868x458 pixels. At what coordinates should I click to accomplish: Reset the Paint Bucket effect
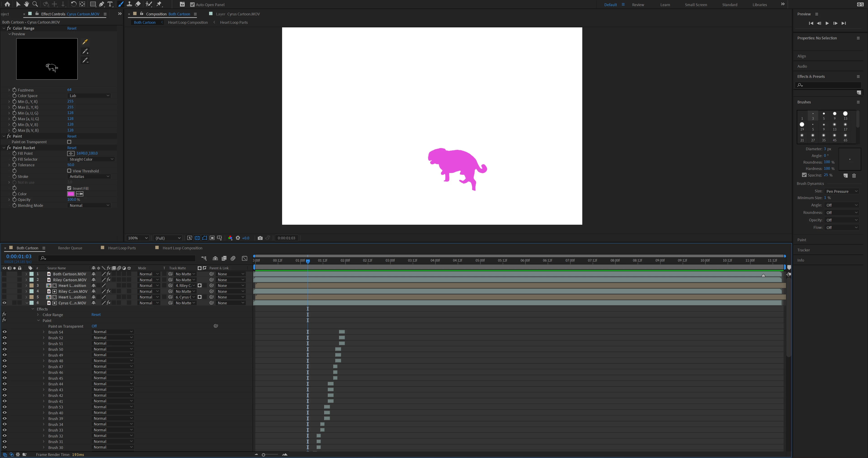[72, 148]
